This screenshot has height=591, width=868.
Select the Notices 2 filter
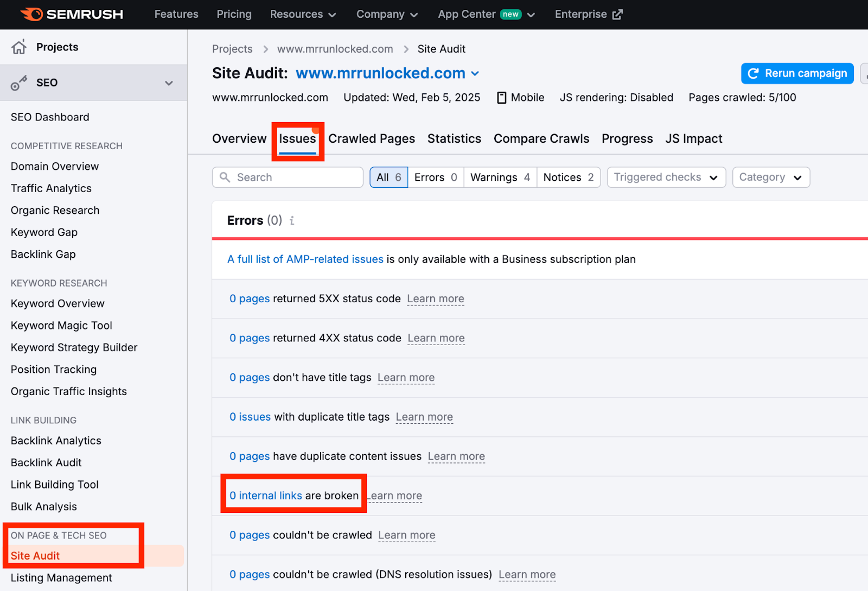click(x=569, y=177)
